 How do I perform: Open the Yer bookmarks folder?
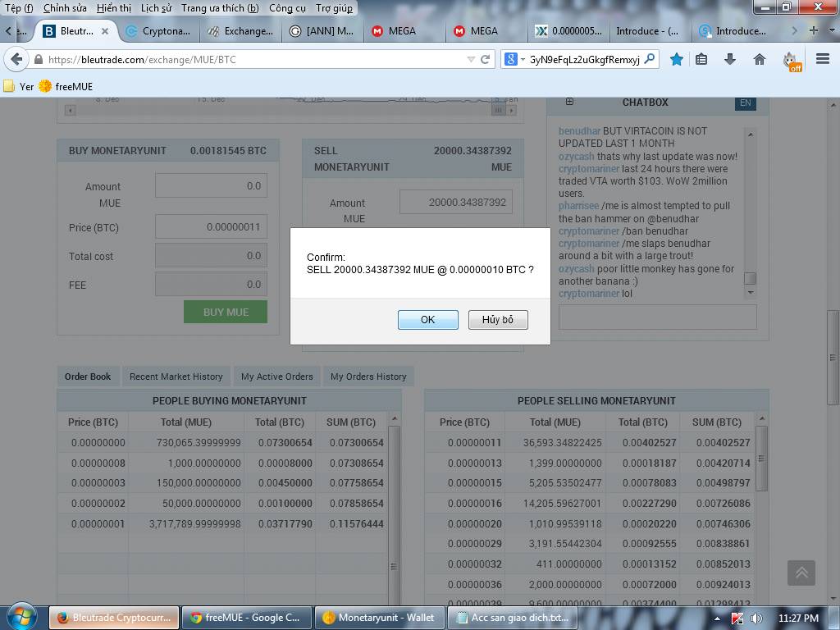[x=19, y=86]
